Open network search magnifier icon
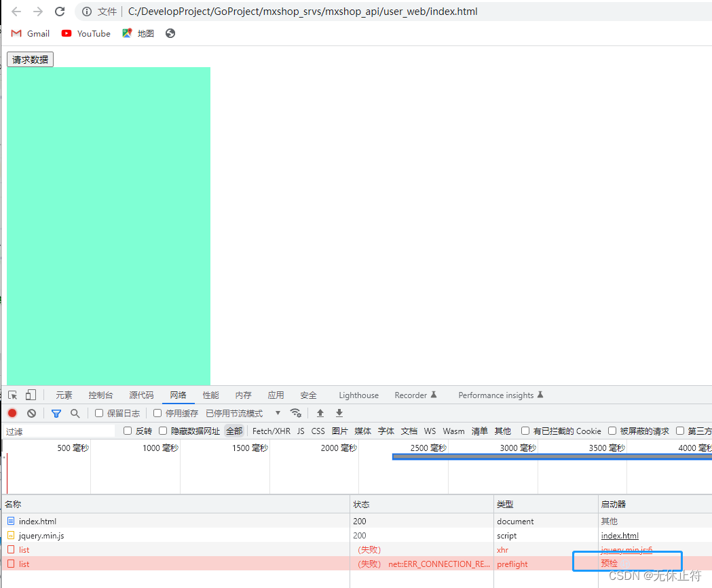 pyautogui.click(x=75, y=413)
